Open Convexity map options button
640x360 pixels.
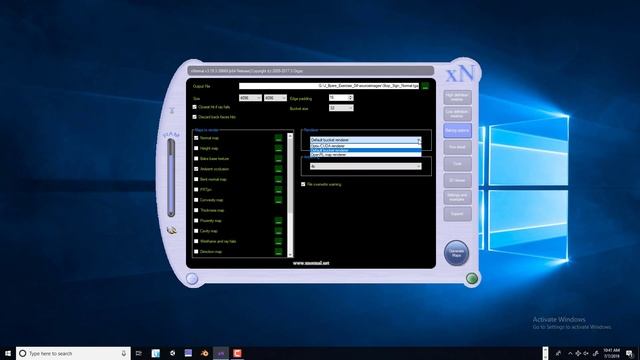(x=278, y=200)
